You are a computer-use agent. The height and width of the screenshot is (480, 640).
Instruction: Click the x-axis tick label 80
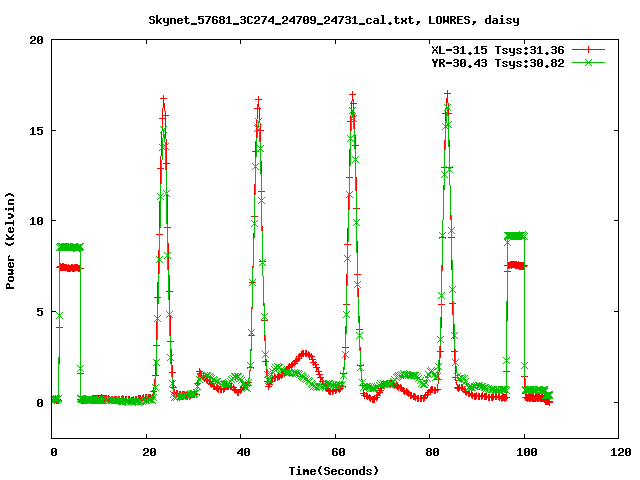click(x=432, y=452)
